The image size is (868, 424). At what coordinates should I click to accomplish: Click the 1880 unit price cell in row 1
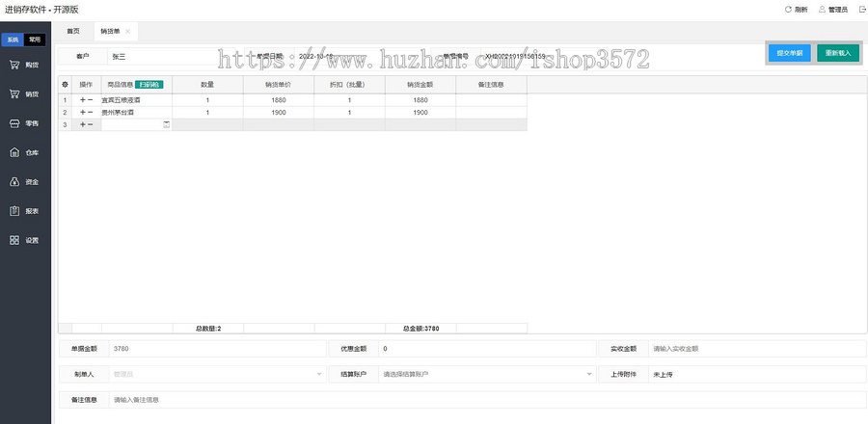tap(279, 100)
